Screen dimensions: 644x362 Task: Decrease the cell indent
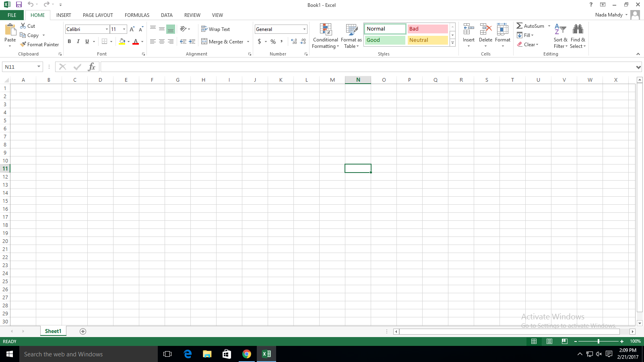(x=183, y=41)
